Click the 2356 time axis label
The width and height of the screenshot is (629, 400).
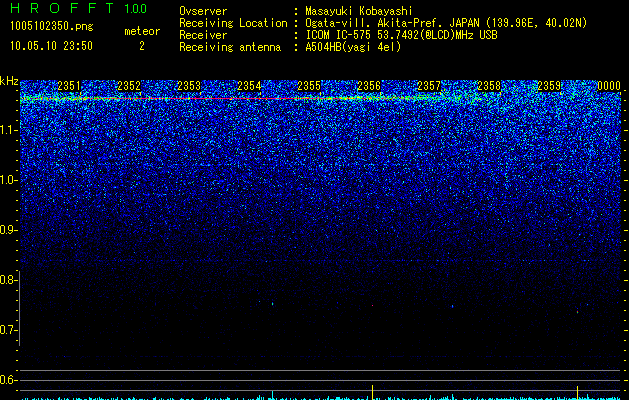tap(369, 86)
